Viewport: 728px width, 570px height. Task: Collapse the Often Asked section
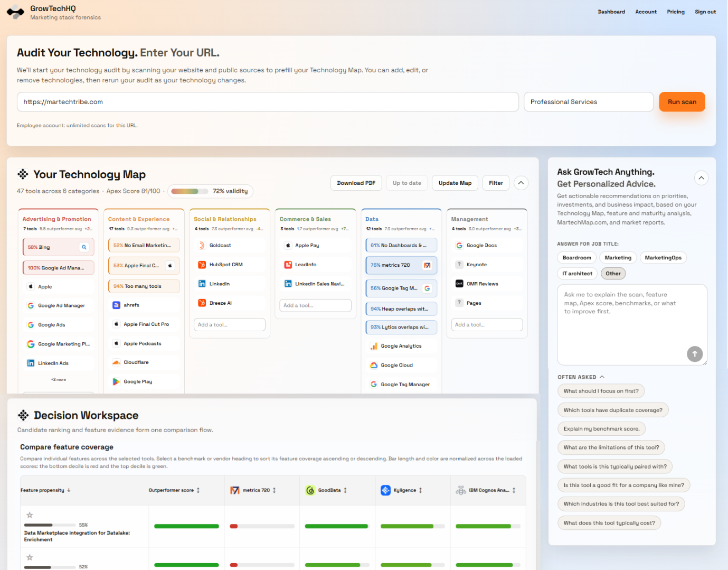pyautogui.click(x=581, y=377)
